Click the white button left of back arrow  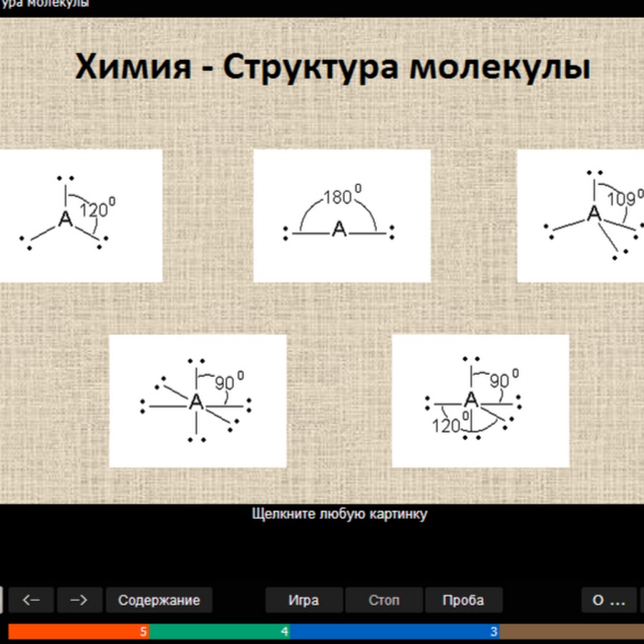(1, 600)
